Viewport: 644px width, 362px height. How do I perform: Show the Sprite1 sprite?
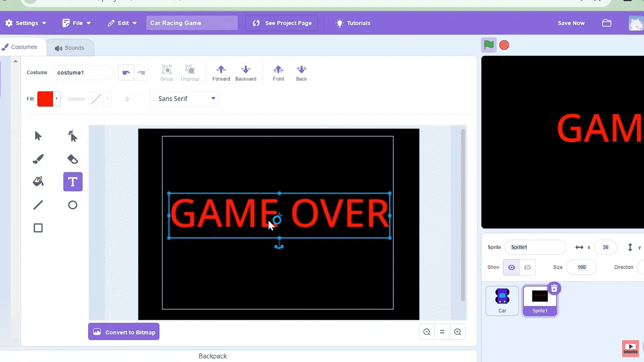(511, 267)
